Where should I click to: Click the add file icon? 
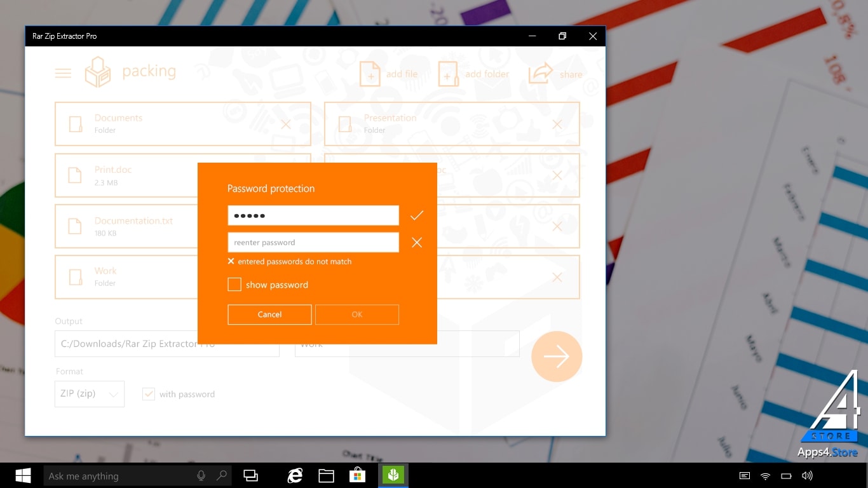pos(370,74)
